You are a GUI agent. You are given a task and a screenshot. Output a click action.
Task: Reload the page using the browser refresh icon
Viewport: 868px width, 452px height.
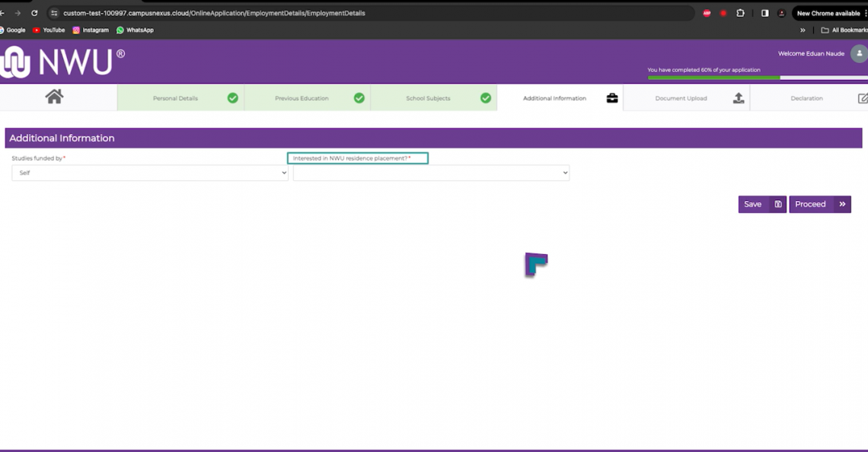coord(34,13)
